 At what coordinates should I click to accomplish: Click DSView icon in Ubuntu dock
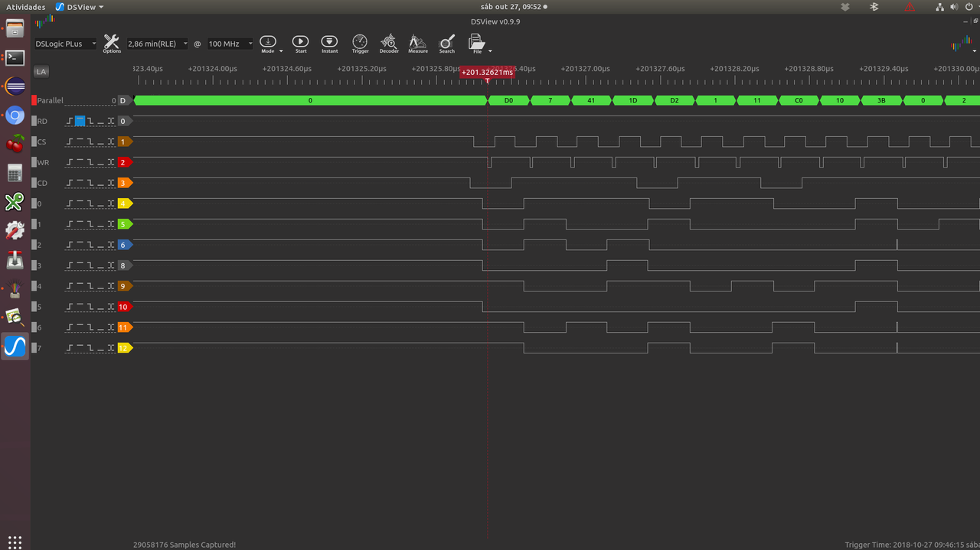click(15, 347)
